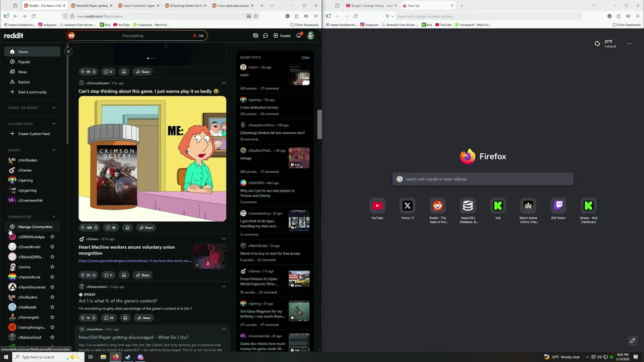Open the gamedeveloper.com article link
Image resolution: width=644 pixels, height=362 pixels.
click(x=135, y=261)
